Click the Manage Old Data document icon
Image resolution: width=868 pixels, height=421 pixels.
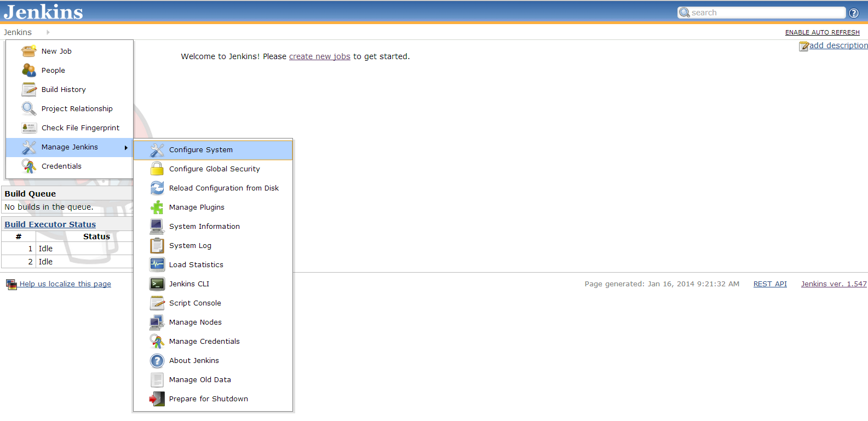click(157, 379)
